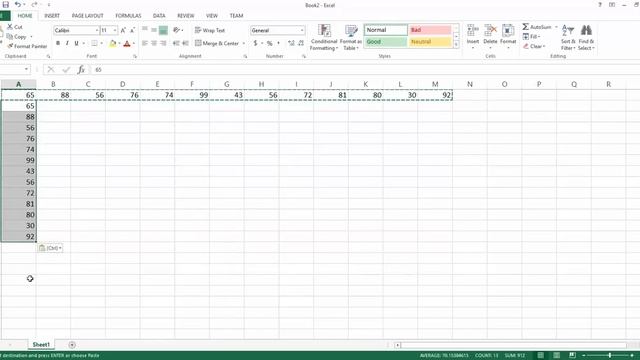
Task: Apply the Bad cell style
Action: 430,30
